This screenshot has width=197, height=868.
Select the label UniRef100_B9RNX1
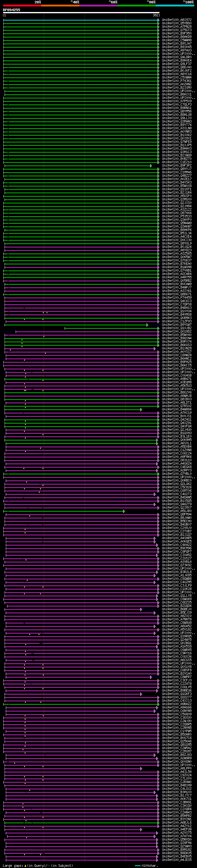(177, 108)
